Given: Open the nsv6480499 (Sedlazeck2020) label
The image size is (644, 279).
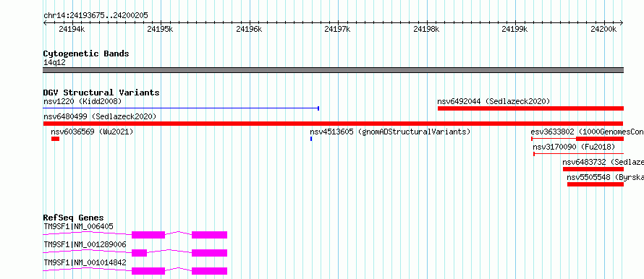Looking at the screenshot, I should pyautogui.click(x=100, y=116).
